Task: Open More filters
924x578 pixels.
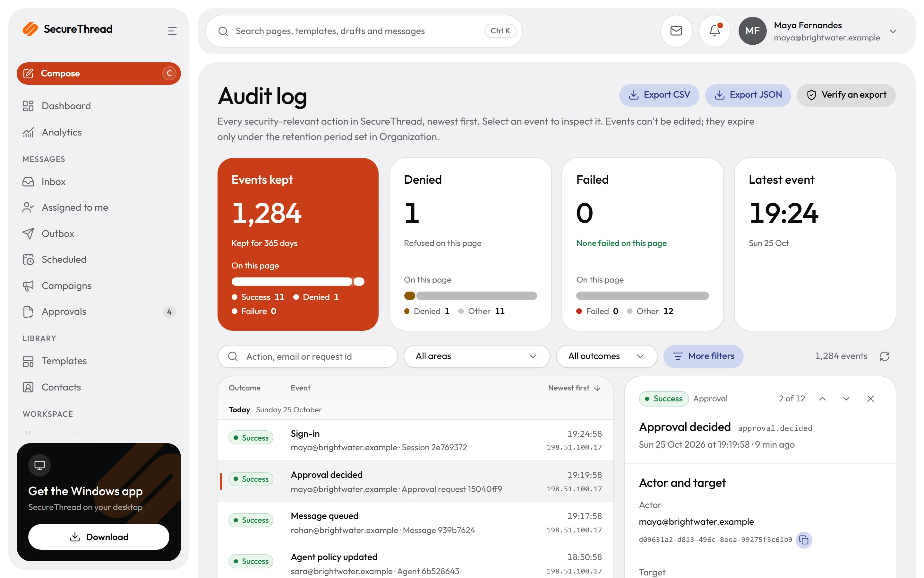Action: tap(703, 356)
